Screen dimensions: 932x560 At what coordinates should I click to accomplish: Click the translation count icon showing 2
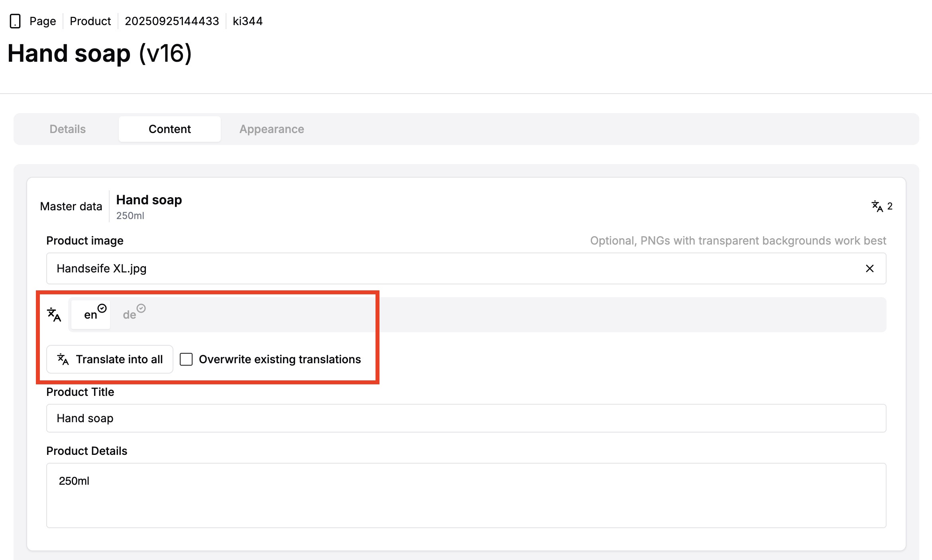pyautogui.click(x=877, y=206)
